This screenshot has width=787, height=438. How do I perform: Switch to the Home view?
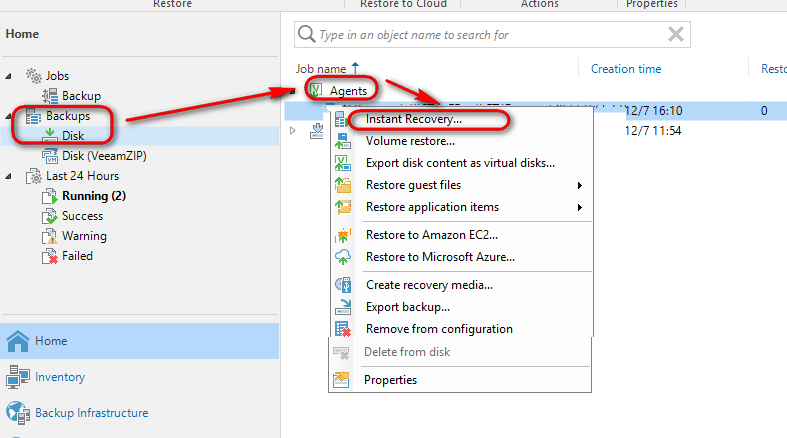coord(140,341)
